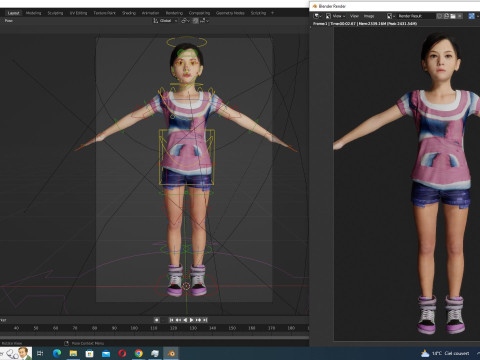Image resolution: width=480 pixels, height=360 pixels.
Task: Switch to the Layout workspace tab
Action: (x=13, y=13)
